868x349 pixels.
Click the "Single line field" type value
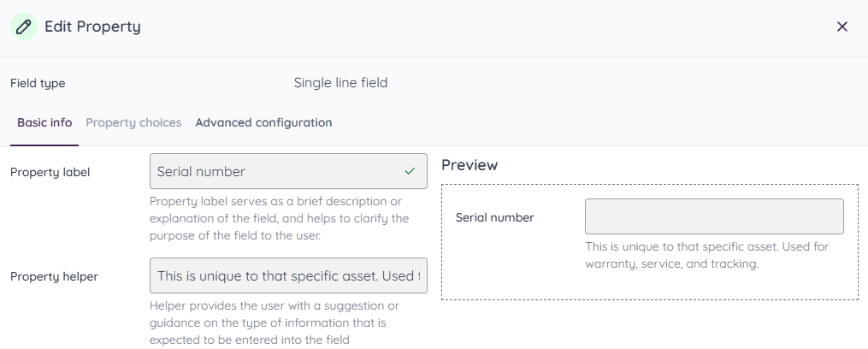click(340, 83)
